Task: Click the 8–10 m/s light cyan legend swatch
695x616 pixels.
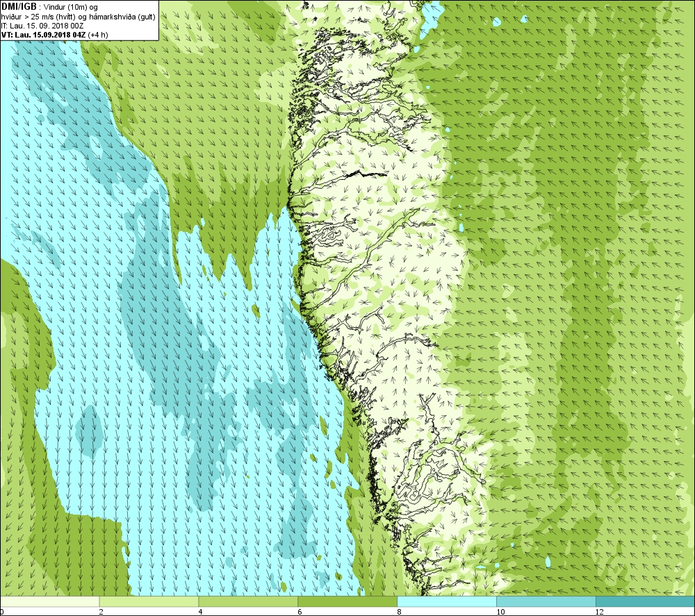Action: pyautogui.click(x=447, y=601)
